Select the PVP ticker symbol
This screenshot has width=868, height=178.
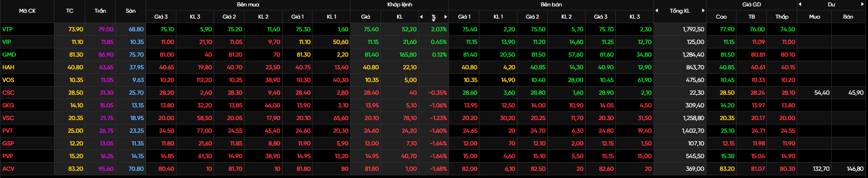tap(8, 156)
